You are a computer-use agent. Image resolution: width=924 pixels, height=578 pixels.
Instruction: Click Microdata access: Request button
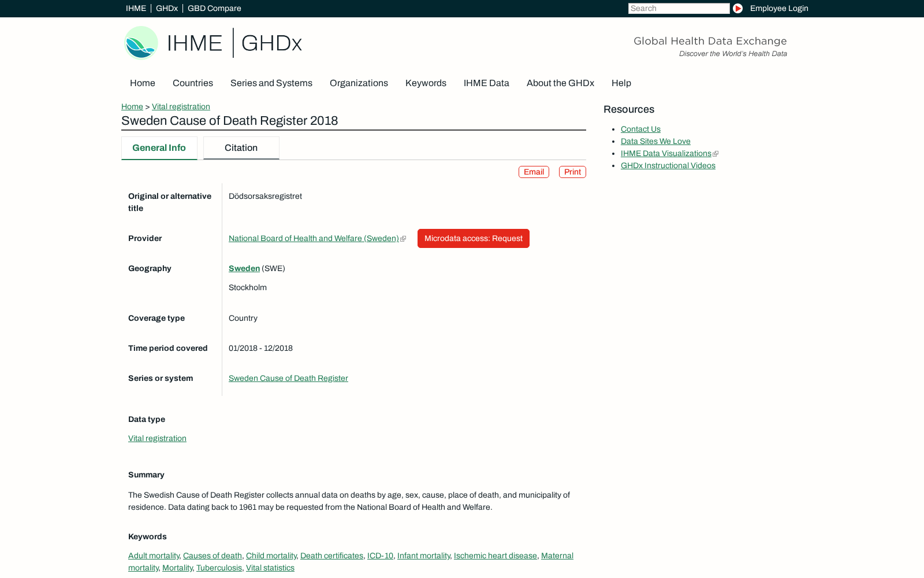click(474, 239)
